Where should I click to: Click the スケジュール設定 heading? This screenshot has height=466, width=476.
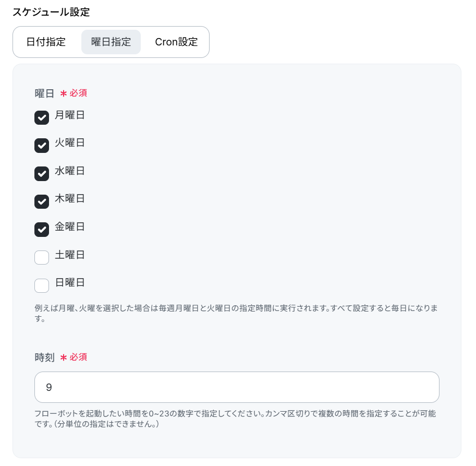[51, 12]
